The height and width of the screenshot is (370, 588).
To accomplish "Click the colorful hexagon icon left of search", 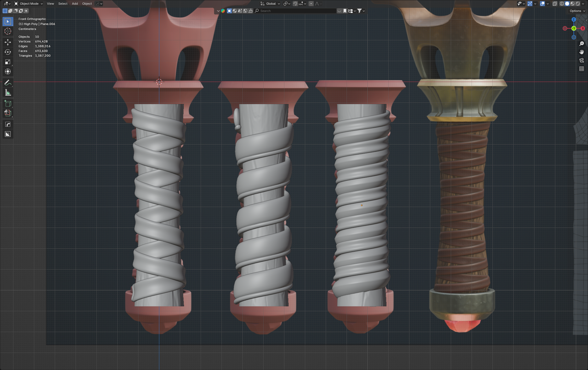I will pos(223,11).
